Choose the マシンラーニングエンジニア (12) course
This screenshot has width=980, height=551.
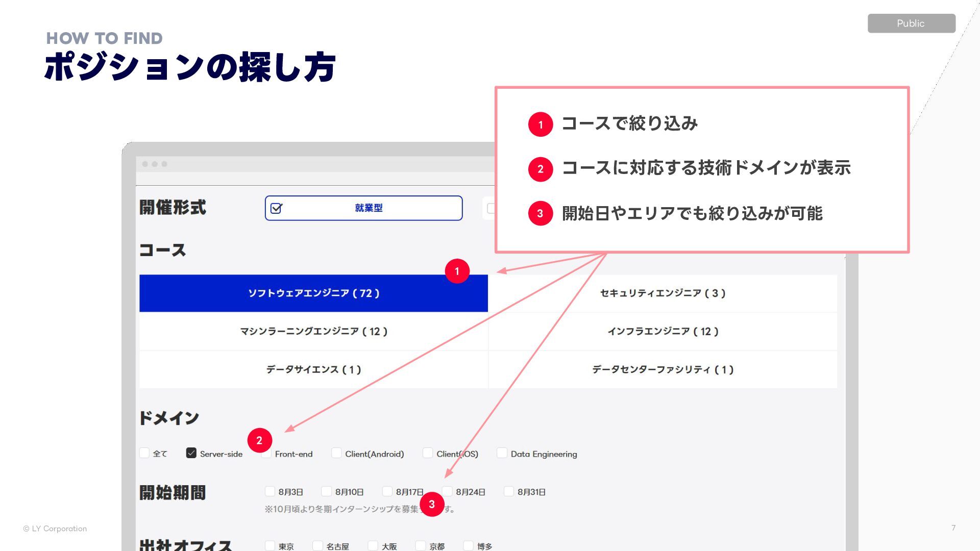click(x=313, y=332)
